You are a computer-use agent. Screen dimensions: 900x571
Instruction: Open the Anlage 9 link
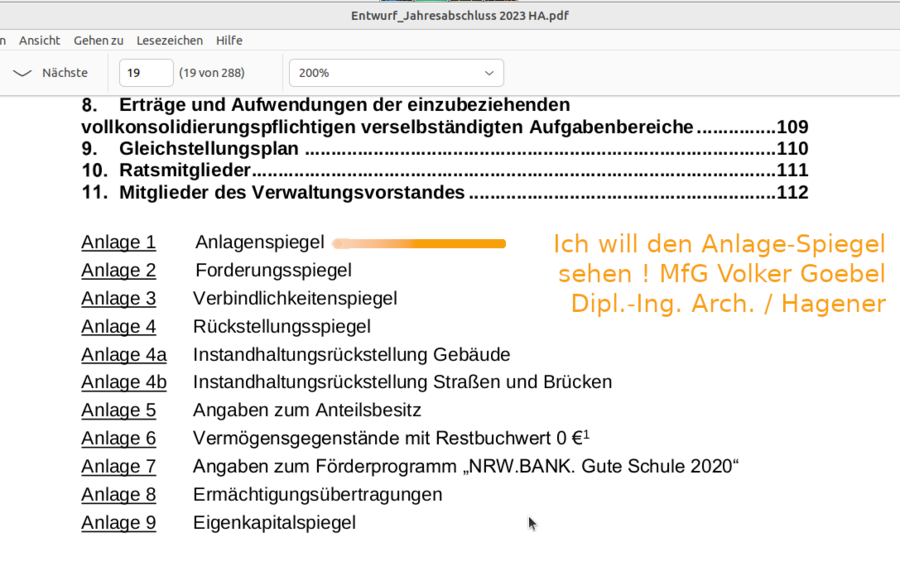click(118, 522)
